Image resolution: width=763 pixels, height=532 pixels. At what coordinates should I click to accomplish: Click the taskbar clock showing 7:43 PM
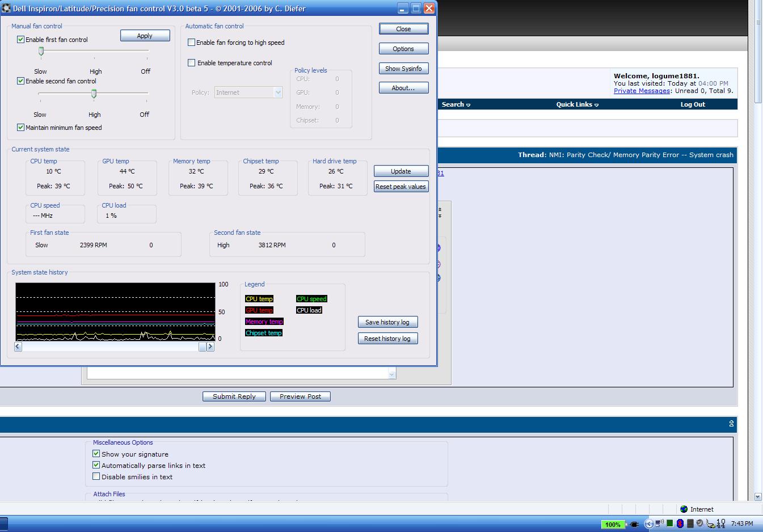pos(742,523)
